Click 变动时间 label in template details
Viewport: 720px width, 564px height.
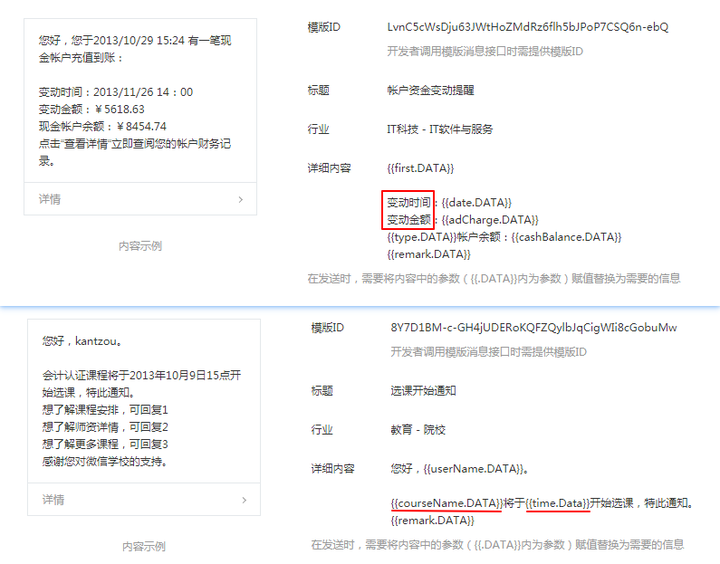click(x=409, y=203)
